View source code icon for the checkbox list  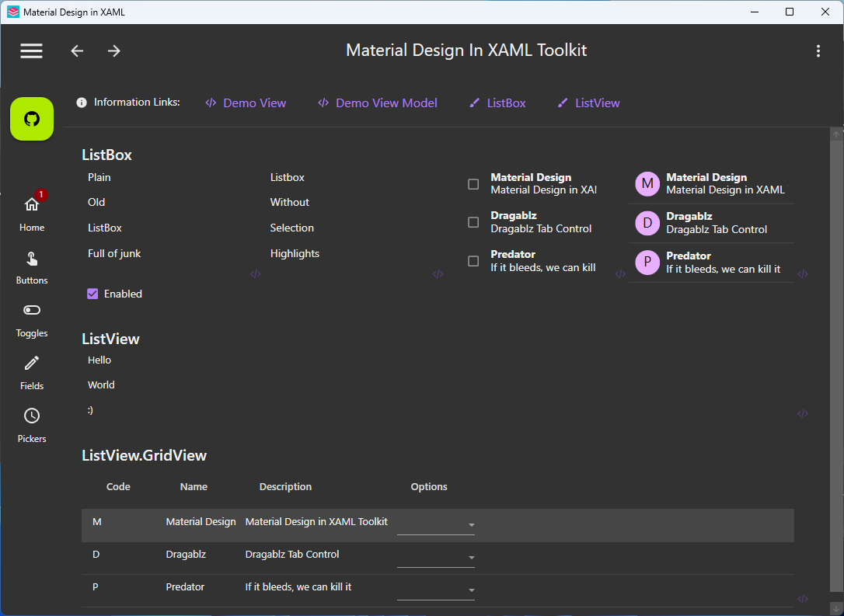click(621, 274)
